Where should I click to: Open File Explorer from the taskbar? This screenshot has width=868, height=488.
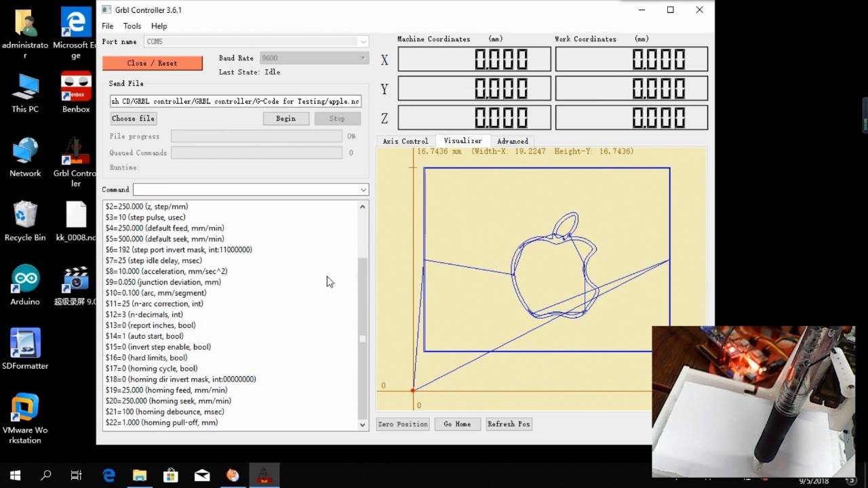coord(140,475)
